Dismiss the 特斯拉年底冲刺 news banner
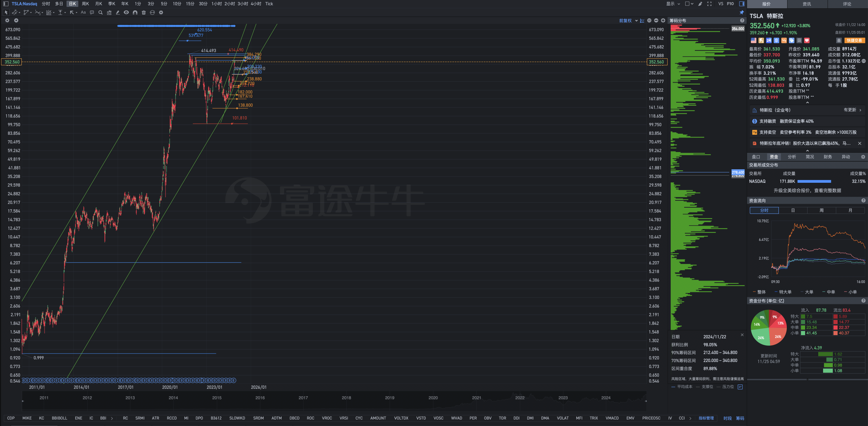Viewport: 868px width, 426px height. point(860,143)
